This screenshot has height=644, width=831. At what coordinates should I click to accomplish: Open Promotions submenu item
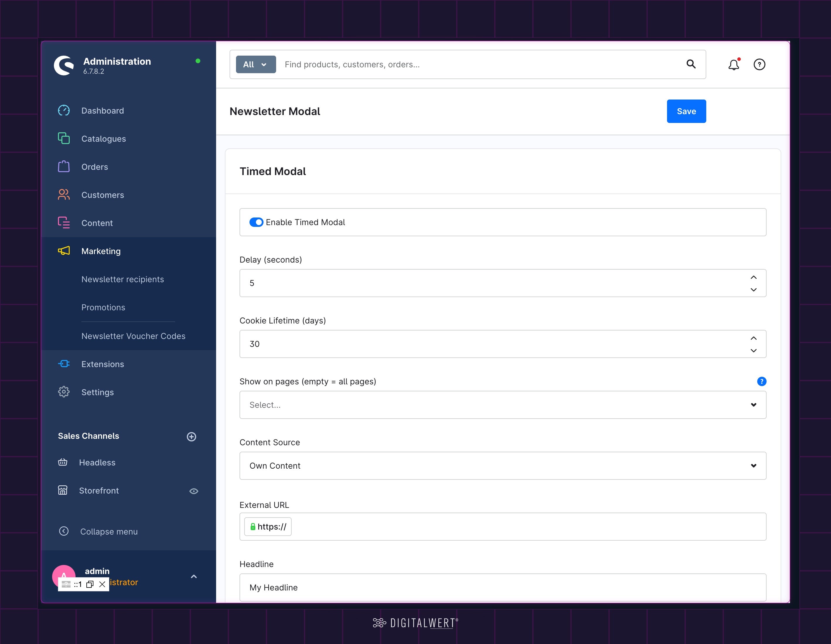103,307
